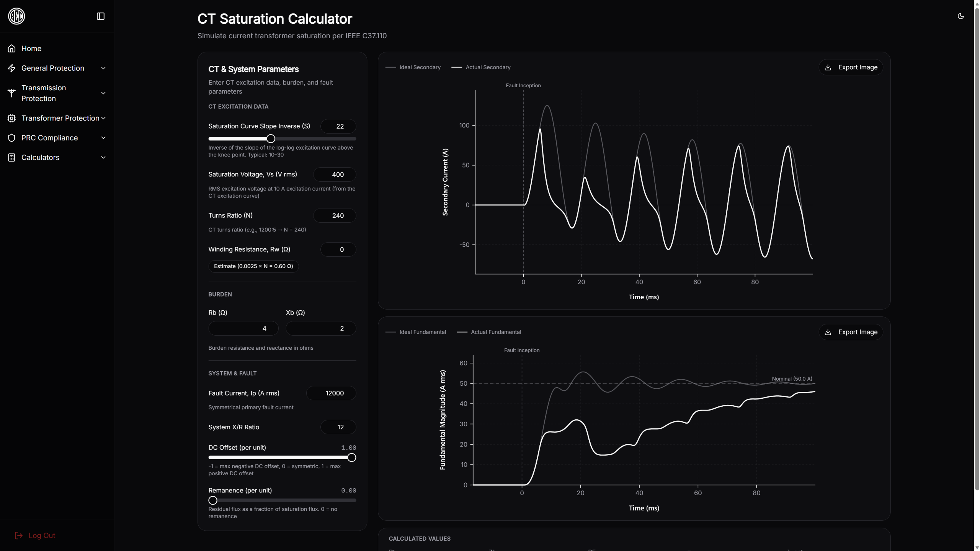
Task: Toggle the Actual Secondary legend series
Action: click(481, 67)
